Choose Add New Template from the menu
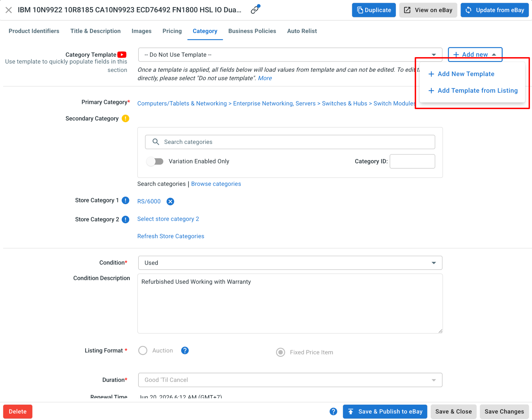Image resolution: width=532 pixels, height=420 pixels. click(461, 74)
